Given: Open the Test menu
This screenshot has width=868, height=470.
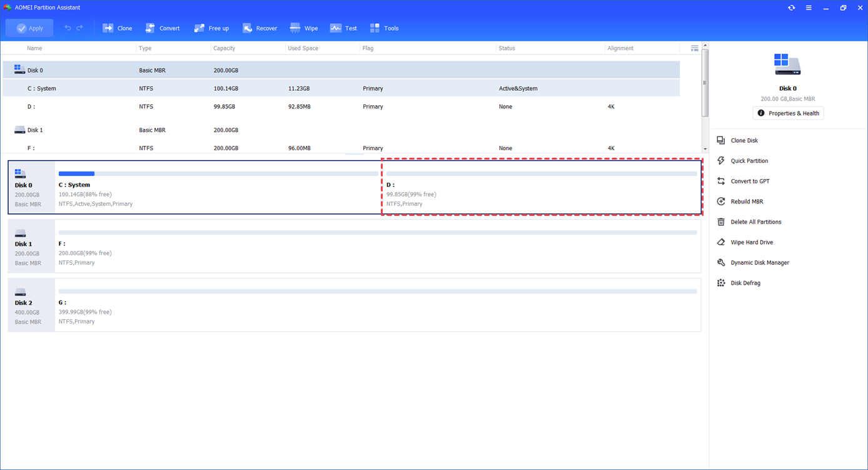Looking at the screenshot, I should (x=343, y=28).
